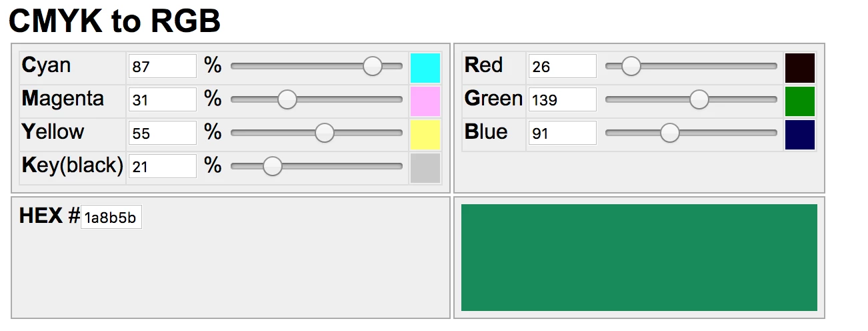The image size is (868, 331).
Task: Click the dark red color swatch
Action: click(800, 67)
